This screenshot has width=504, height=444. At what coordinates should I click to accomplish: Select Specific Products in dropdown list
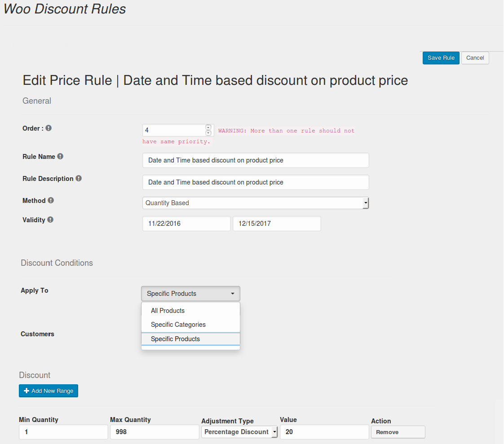point(175,339)
